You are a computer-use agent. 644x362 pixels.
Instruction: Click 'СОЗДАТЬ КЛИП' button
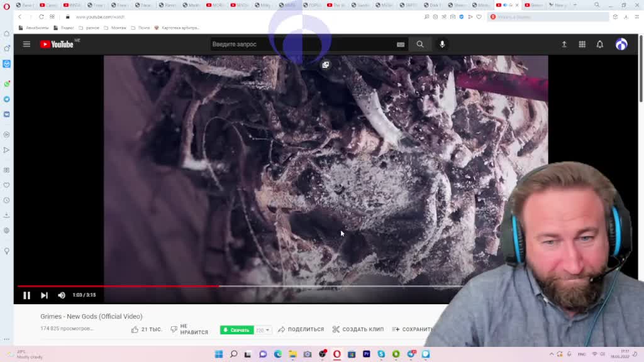[x=358, y=329]
